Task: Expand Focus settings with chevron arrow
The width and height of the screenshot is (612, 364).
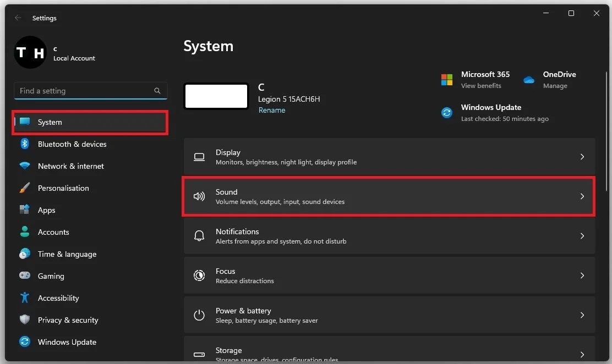Action: pos(582,275)
